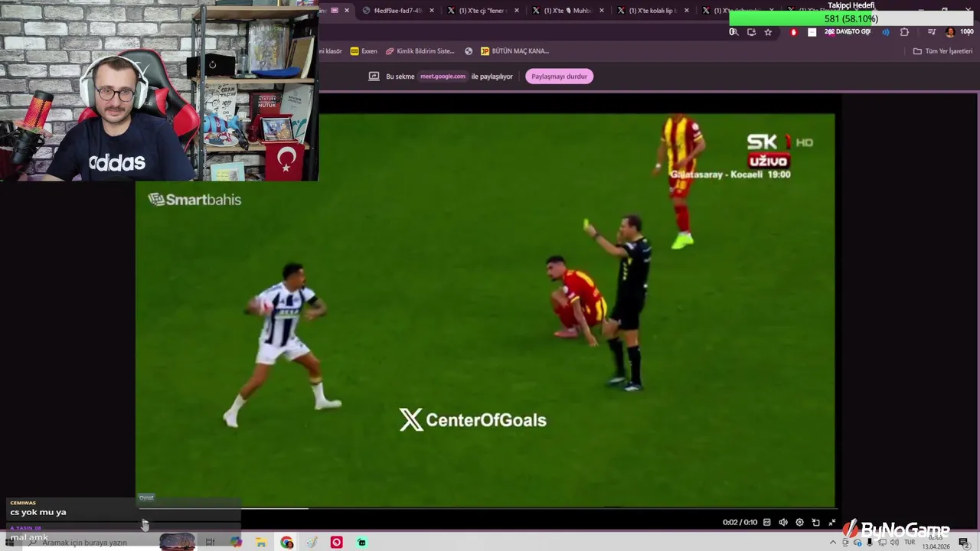Screen dimensions: 980x551
Task: Close the f4edf9ae-fad7 tab
Action: (x=432, y=11)
